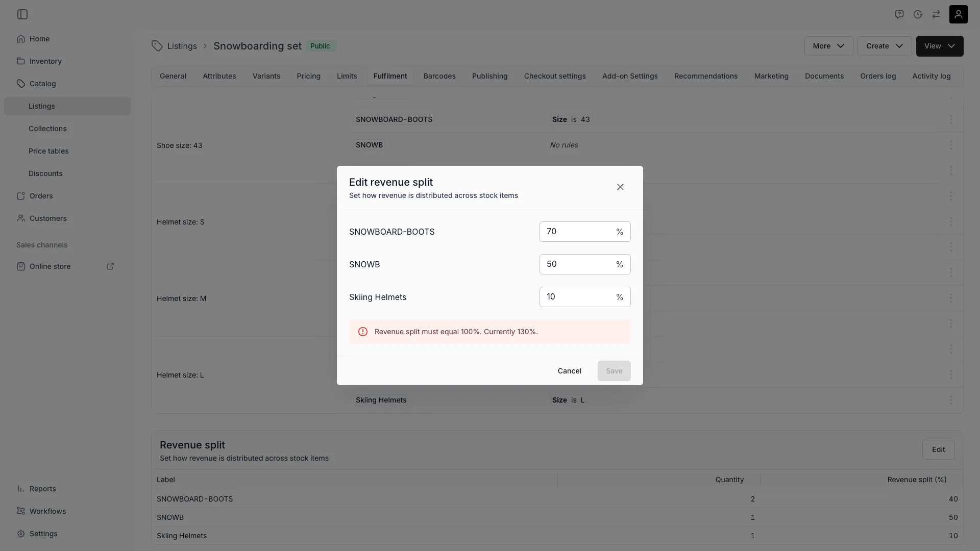Toggle dark mode moon icon
The width and height of the screenshot is (980, 551).
[918, 14]
